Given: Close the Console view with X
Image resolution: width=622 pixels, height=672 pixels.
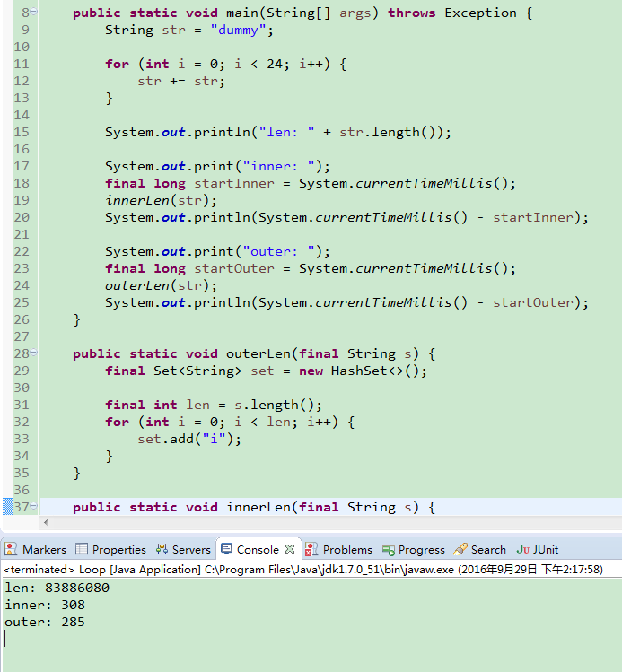Looking at the screenshot, I should click(x=290, y=549).
